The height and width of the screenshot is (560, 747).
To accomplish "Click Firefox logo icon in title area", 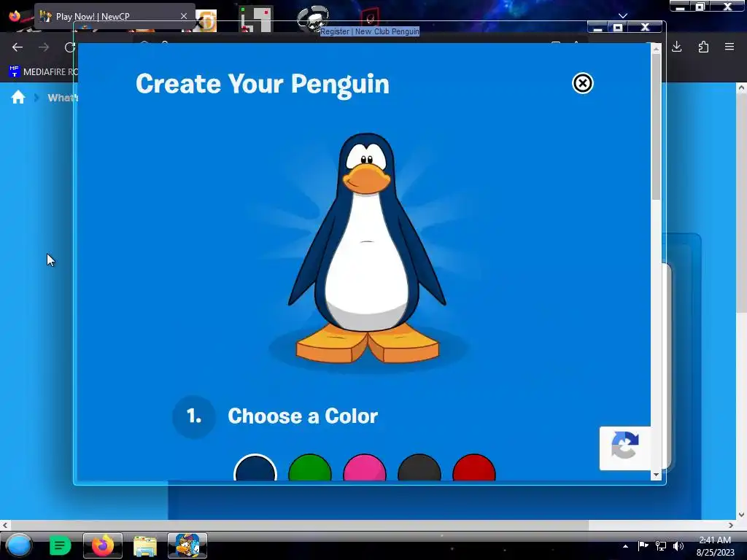I will pos(15,16).
